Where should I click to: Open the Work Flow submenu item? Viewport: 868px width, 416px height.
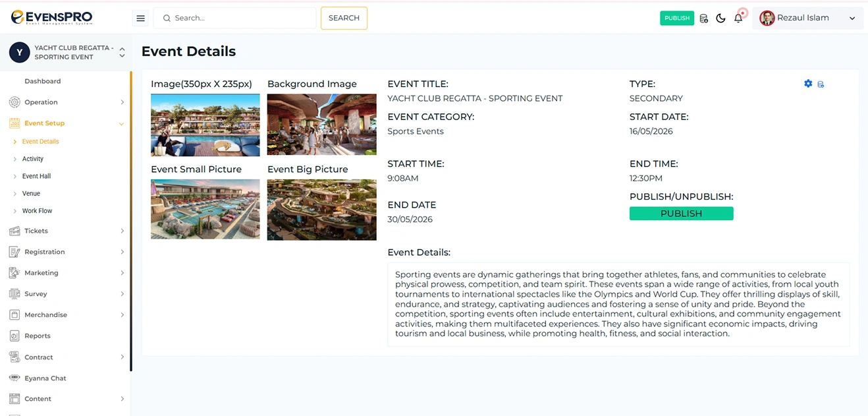(37, 211)
